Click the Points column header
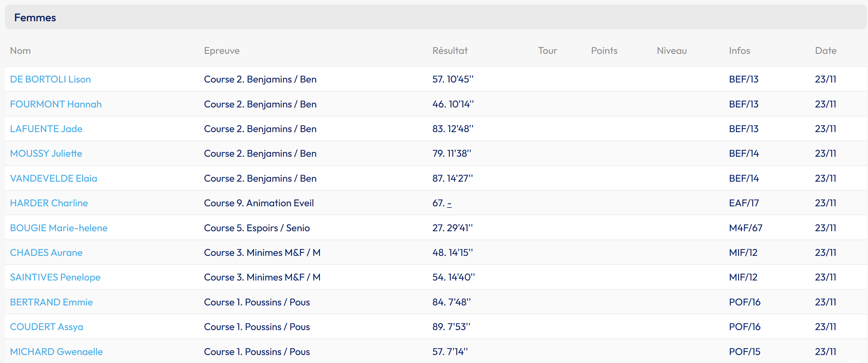Screen dimensions: 868x363 (604, 50)
